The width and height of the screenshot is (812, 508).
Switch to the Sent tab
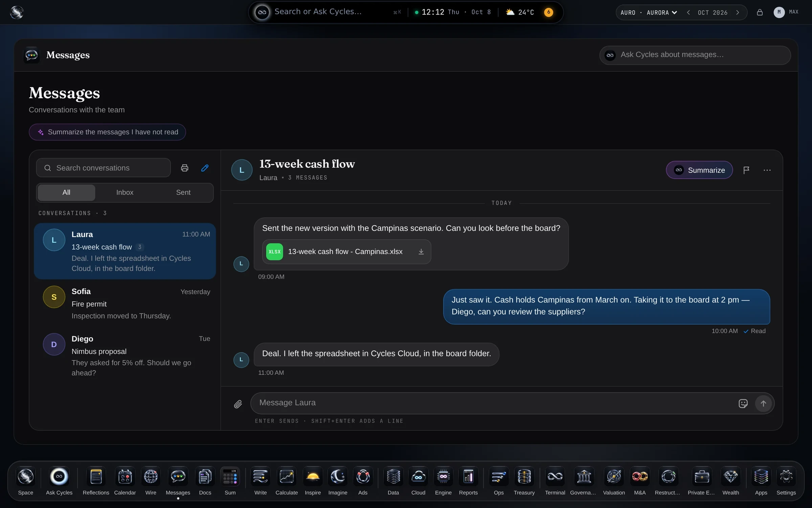click(x=183, y=192)
